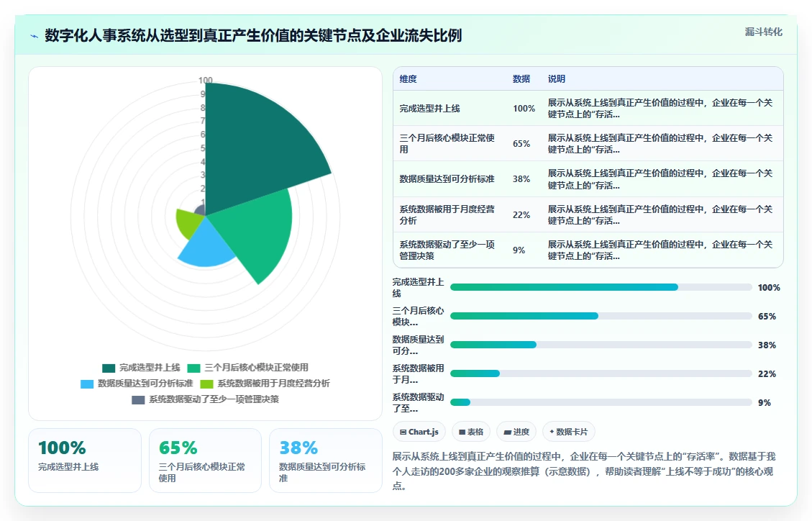The image size is (812, 521).
Task: Toggle legend swatch for 三个月后核心模块正常使用
Action: tap(193, 368)
